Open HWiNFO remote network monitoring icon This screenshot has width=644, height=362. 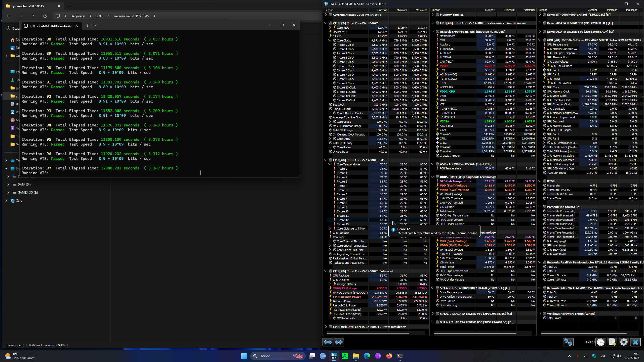(x=568, y=342)
